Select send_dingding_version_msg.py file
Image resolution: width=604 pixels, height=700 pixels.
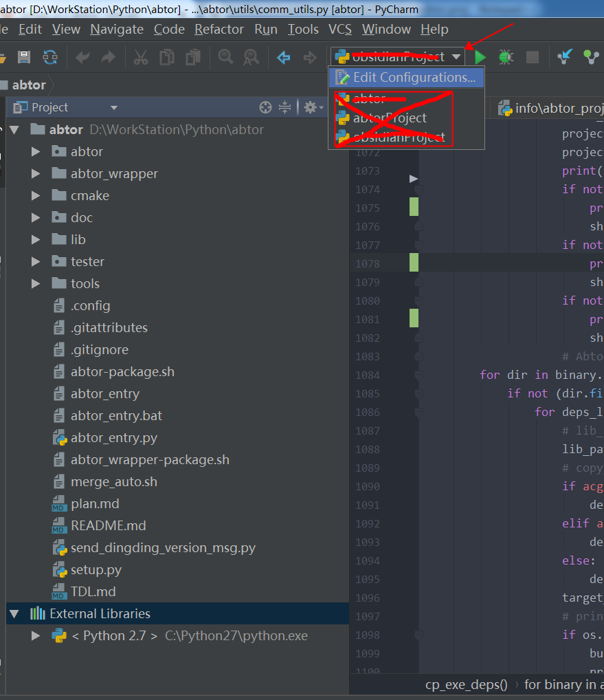163,548
